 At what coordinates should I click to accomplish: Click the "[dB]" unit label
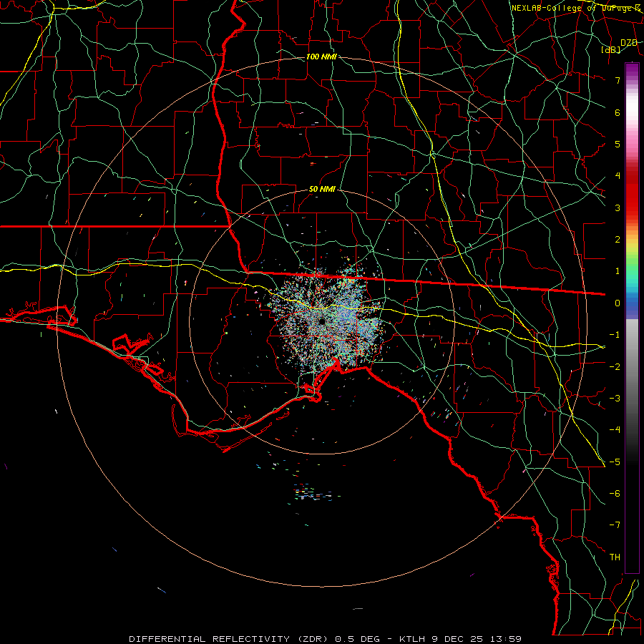click(x=611, y=49)
